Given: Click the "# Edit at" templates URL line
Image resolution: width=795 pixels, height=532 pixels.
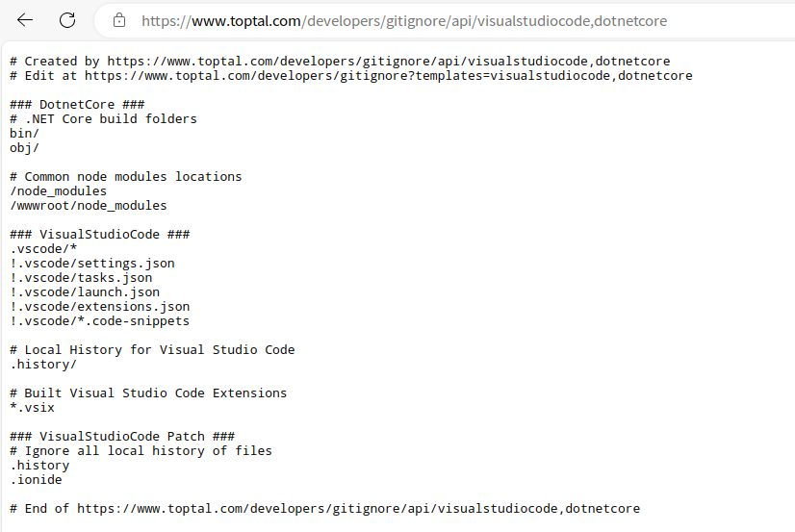Looking at the screenshot, I should click(x=350, y=76).
